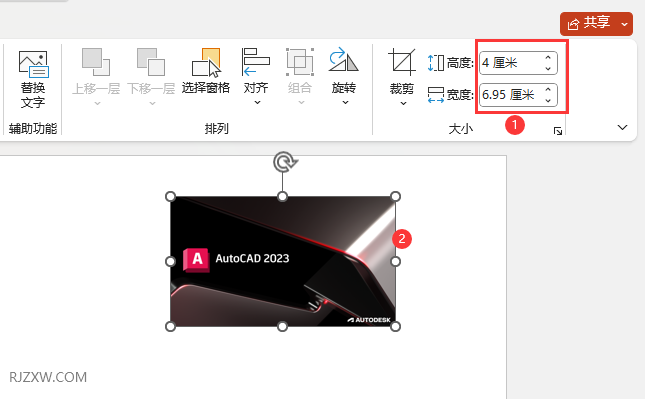645x399 pixels.
Task: Click the 旋转 rotate icon
Action: [343, 60]
